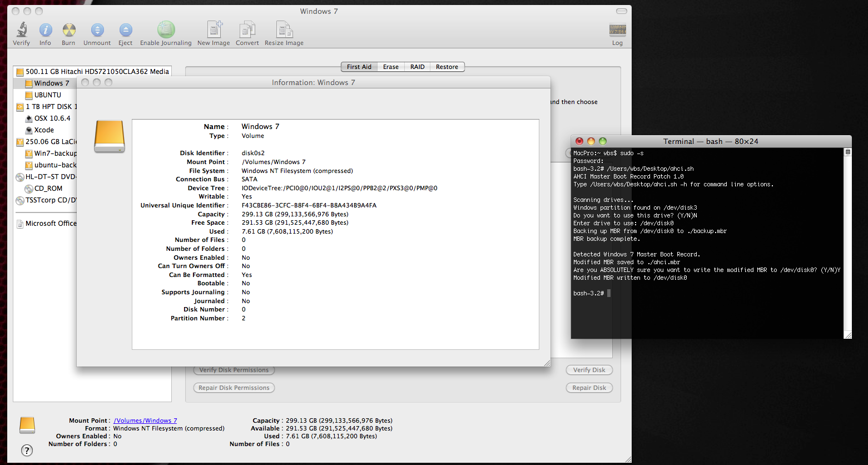This screenshot has height=465, width=868.
Task: Click the toolbar toggle pill button
Action: pyautogui.click(x=622, y=11)
